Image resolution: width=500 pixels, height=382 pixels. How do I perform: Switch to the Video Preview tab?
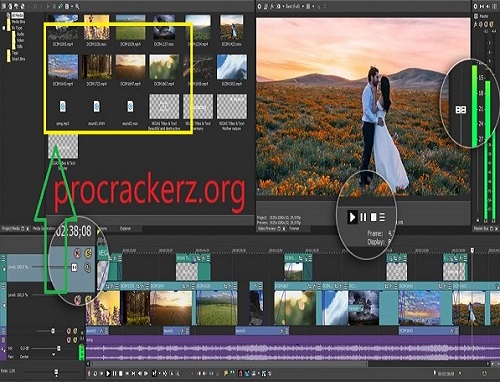(x=267, y=229)
